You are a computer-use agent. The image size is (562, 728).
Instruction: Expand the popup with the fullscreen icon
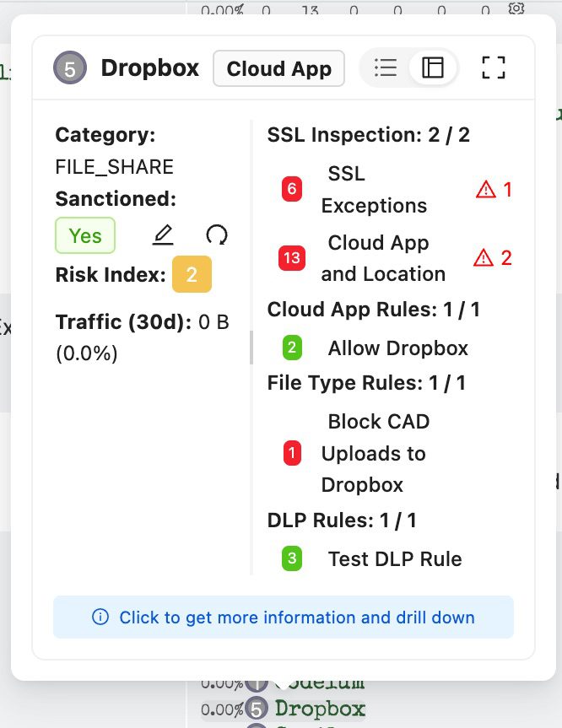click(494, 68)
